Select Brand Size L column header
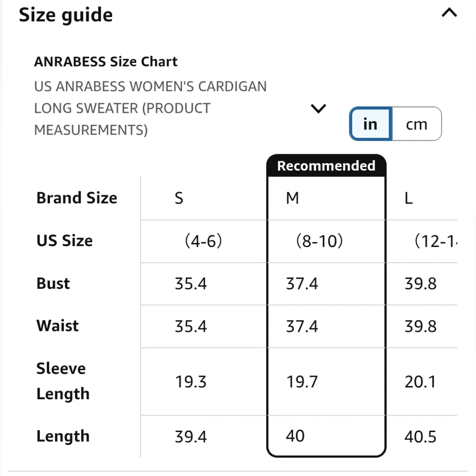 coord(408,198)
